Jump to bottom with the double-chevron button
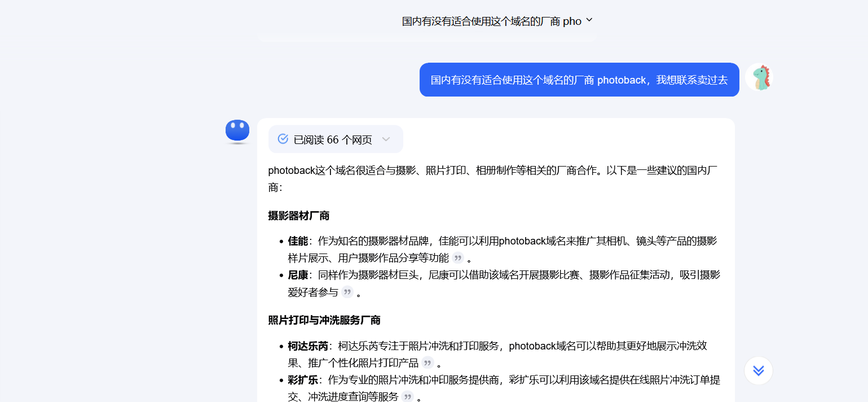Screen dimensions: 868x402 click(x=758, y=370)
